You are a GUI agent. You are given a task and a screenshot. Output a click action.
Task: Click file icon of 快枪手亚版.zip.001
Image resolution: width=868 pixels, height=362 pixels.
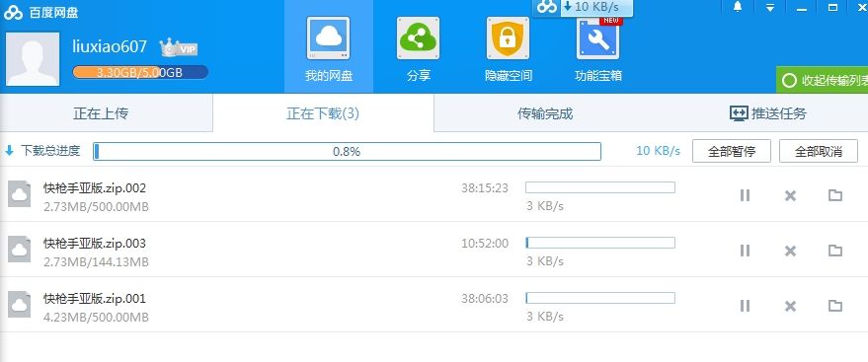20,305
